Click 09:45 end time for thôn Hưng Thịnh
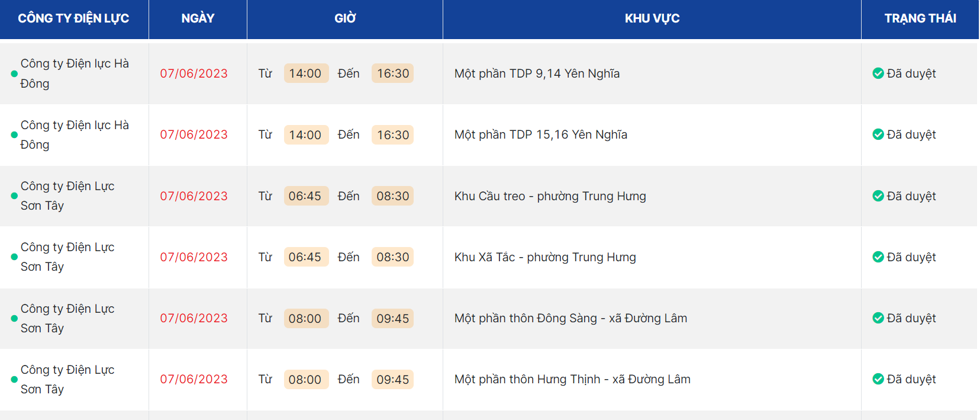 [393, 380]
